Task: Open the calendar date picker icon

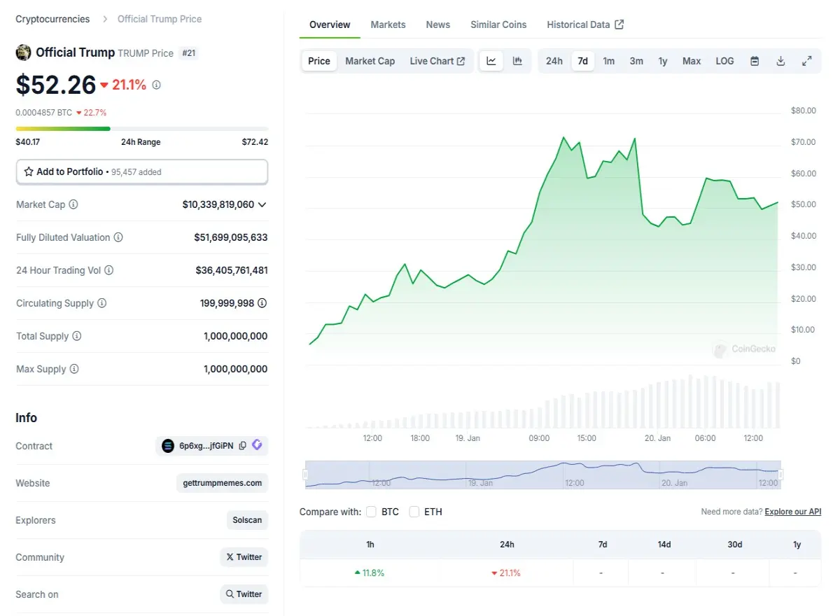Action: 755,61
